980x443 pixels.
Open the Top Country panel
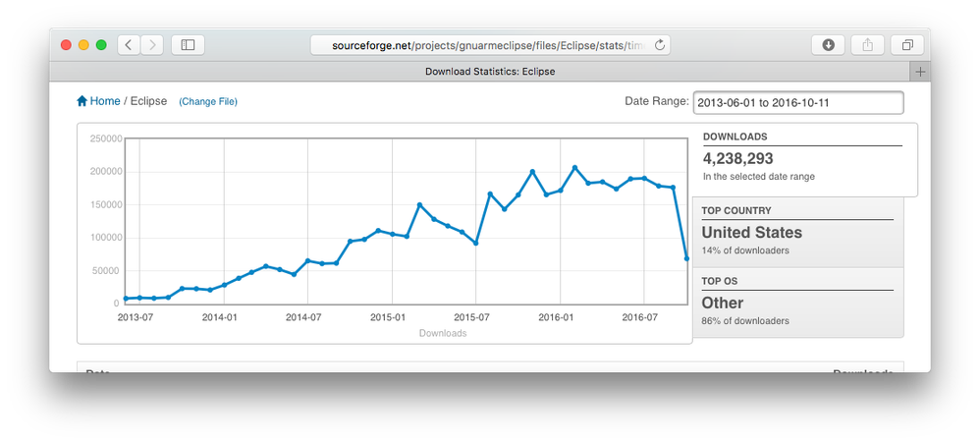coord(798,233)
